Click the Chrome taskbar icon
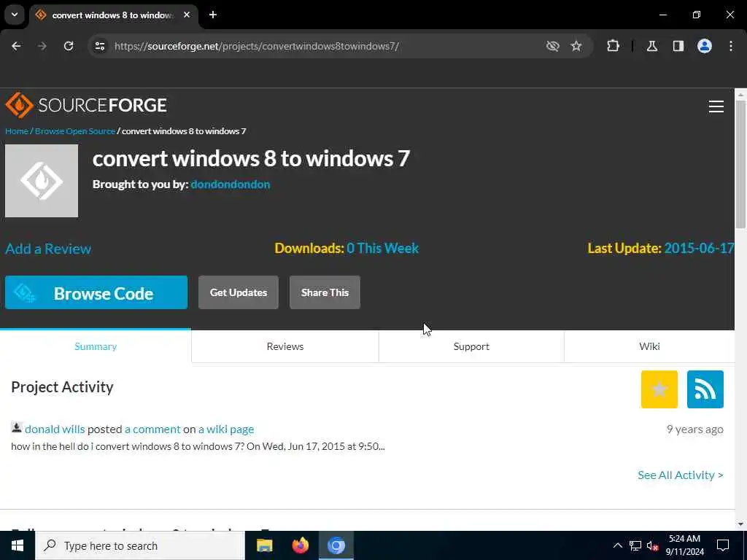The width and height of the screenshot is (747, 560). [336, 545]
